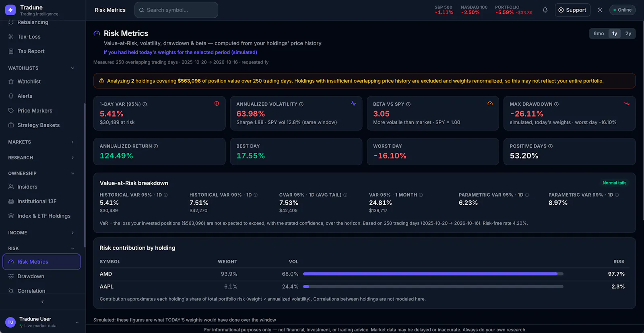Collapse the Watchlists section

pyautogui.click(x=41, y=68)
